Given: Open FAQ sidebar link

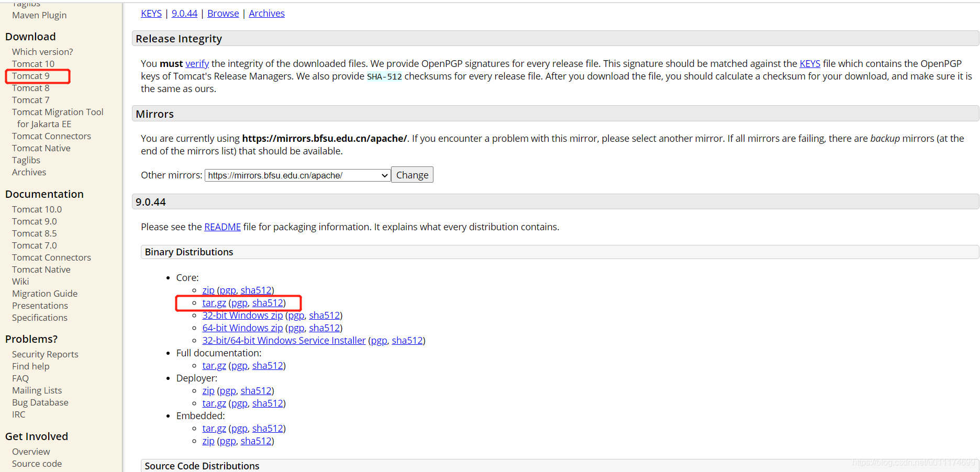Looking at the screenshot, I should click(x=20, y=378).
